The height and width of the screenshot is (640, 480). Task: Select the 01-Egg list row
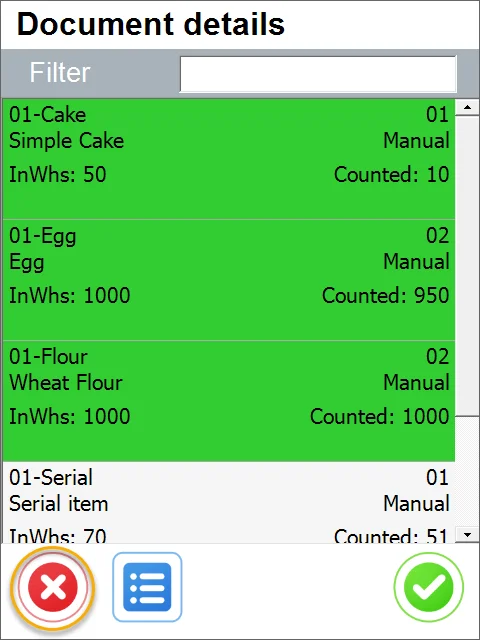click(229, 280)
